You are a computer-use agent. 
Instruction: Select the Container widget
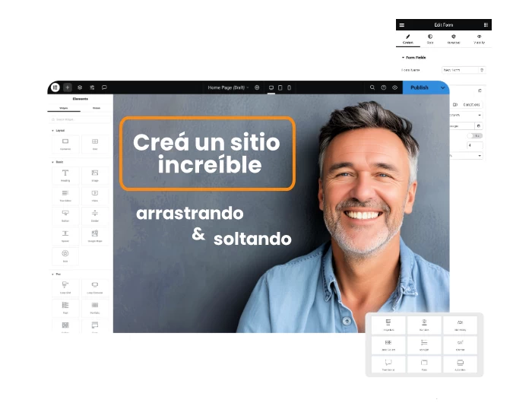(x=65, y=144)
